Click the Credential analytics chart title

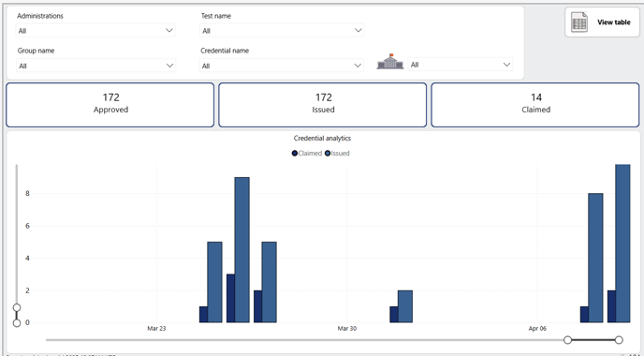pyautogui.click(x=322, y=138)
